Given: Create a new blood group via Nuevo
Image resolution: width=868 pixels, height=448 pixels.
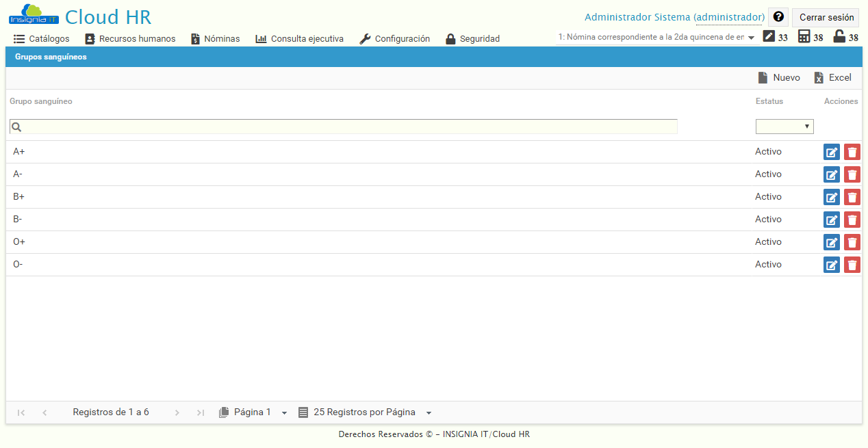Looking at the screenshot, I should click(x=780, y=77).
